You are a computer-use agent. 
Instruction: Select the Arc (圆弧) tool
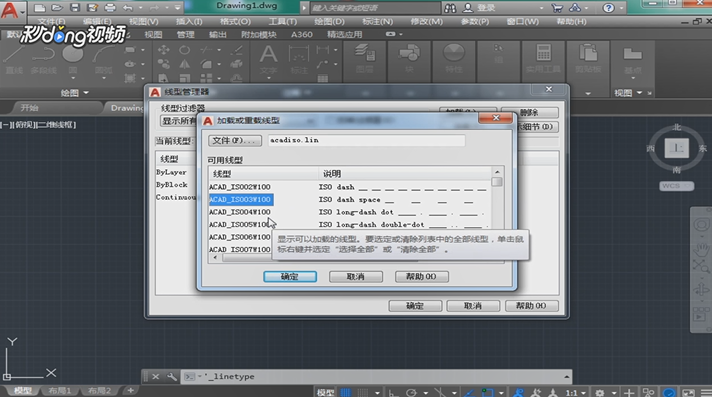(x=104, y=60)
